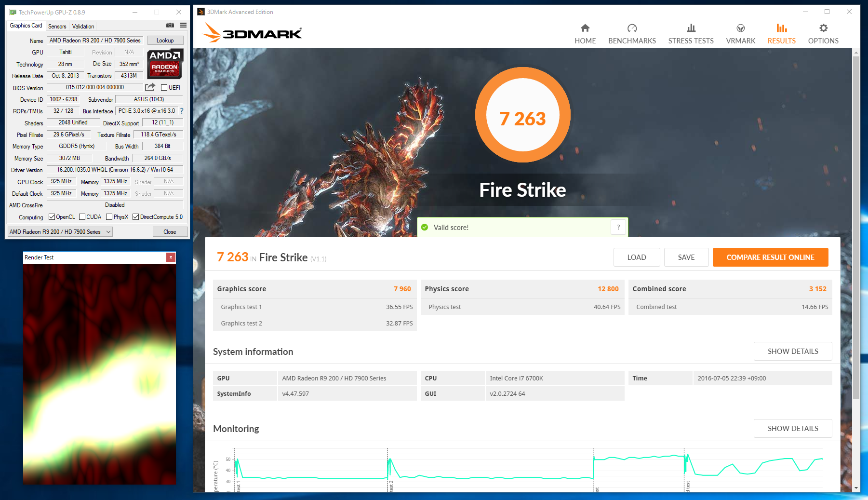Click the GPU-Z camera screenshot icon
The image size is (868, 500).
(x=170, y=25)
